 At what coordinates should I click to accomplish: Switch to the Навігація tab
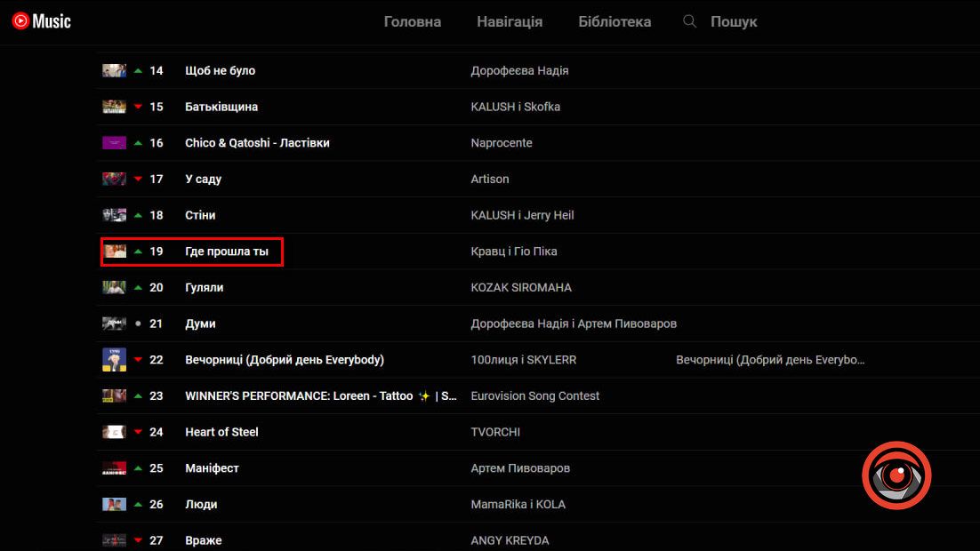pos(510,21)
